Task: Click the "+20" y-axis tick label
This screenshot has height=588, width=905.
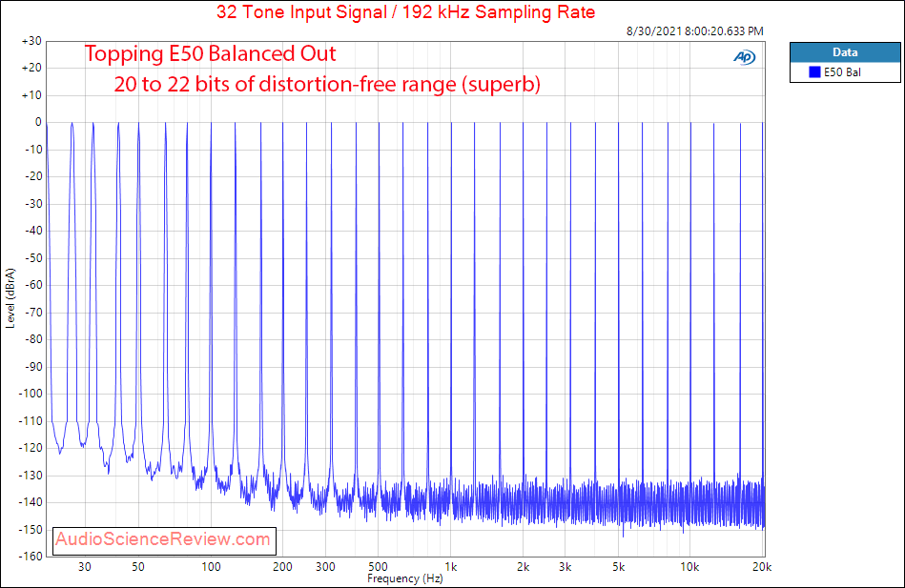Action: (x=31, y=68)
